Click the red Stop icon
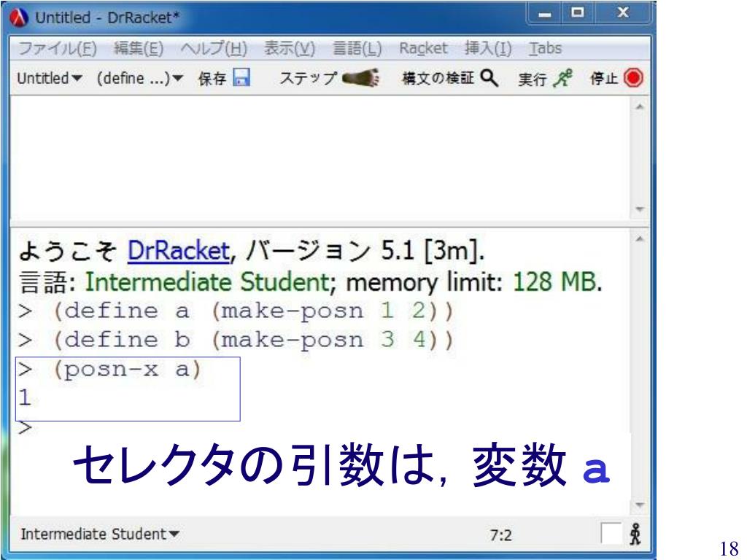747x560 pixels. coord(634,77)
